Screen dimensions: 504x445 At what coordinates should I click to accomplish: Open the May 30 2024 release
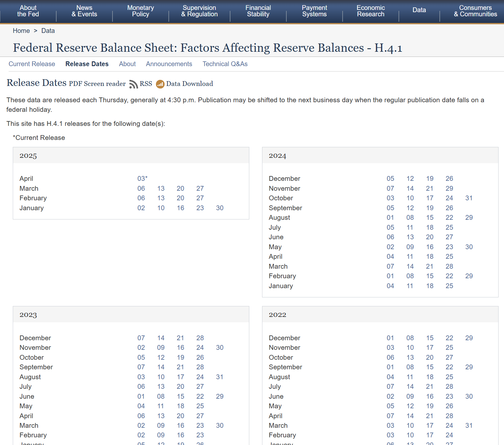coord(469,247)
